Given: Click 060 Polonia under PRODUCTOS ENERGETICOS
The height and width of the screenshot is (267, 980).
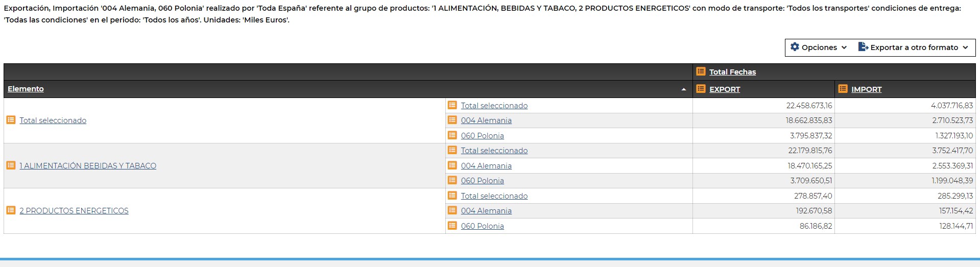Looking at the screenshot, I should point(482,226).
